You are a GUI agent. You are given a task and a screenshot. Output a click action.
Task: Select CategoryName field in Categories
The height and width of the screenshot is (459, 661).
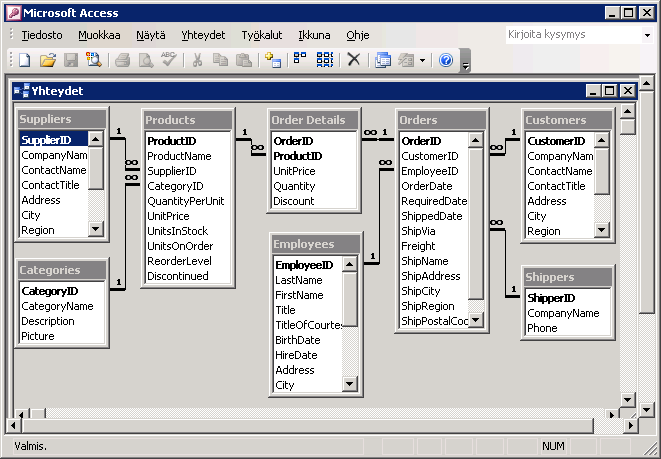pos(62,306)
